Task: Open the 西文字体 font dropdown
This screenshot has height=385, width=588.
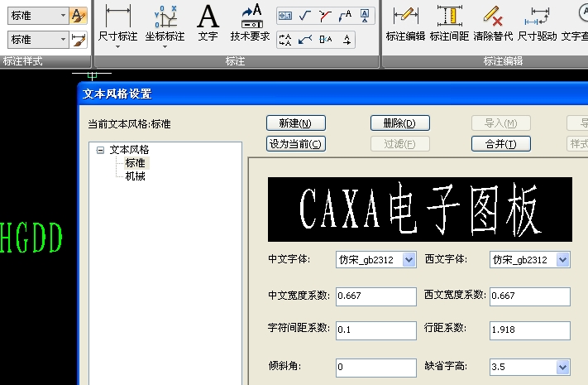Action: coord(562,260)
